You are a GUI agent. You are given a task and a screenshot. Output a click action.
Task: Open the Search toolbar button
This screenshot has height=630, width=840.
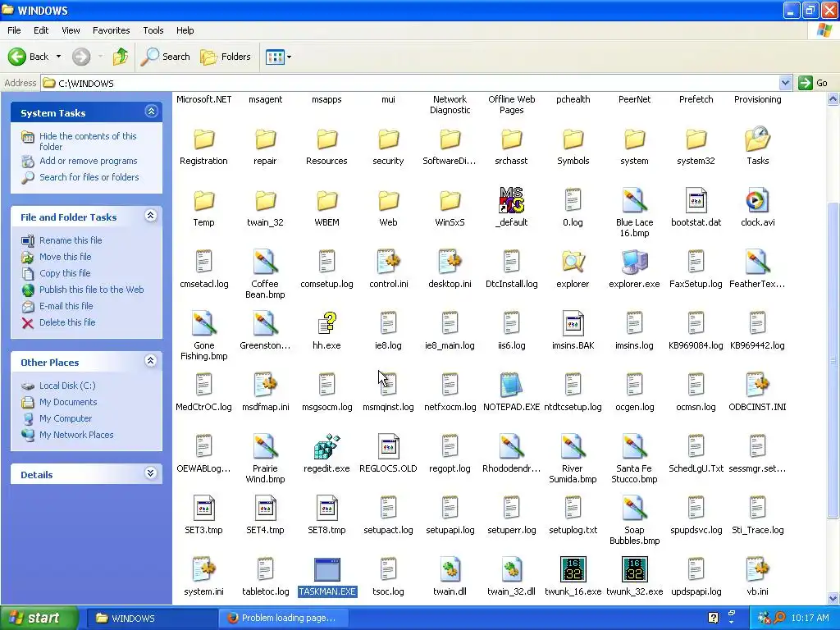click(166, 57)
